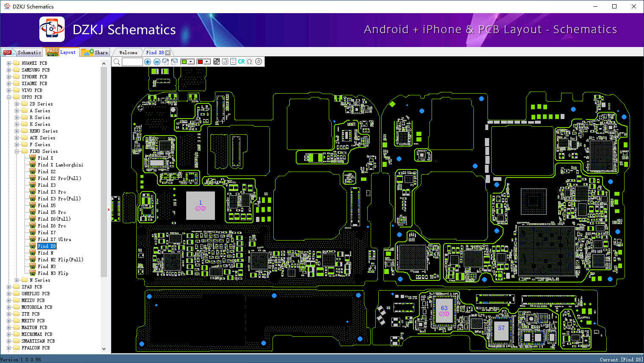
Task: Open the Share tab
Action: (x=95, y=53)
